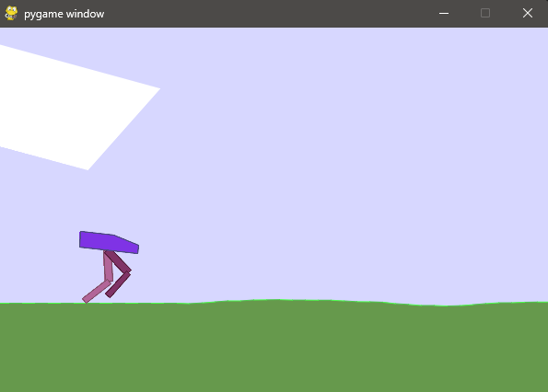
Task: Click the pygame snake icon in title bar
Action: click(x=11, y=13)
